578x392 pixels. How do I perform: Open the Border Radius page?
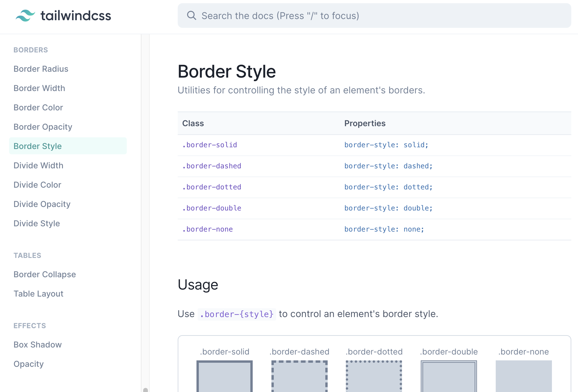tap(41, 69)
